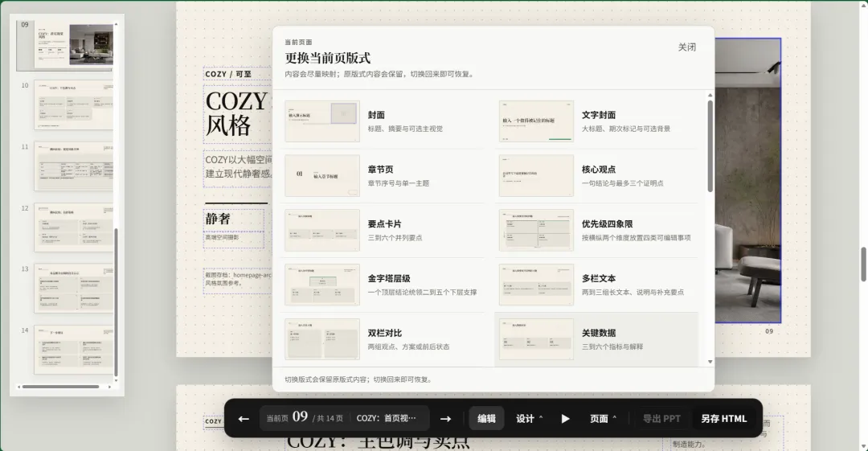Select the 高端空间摄影 caption text
The height and width of the screenshot is (451, 868).
point(222,237)
